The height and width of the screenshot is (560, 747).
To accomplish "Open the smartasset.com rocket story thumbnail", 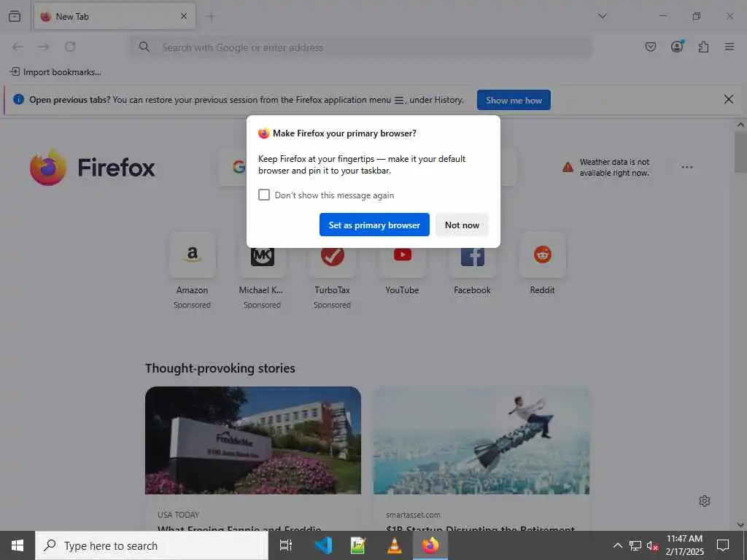I will (481, 440).
